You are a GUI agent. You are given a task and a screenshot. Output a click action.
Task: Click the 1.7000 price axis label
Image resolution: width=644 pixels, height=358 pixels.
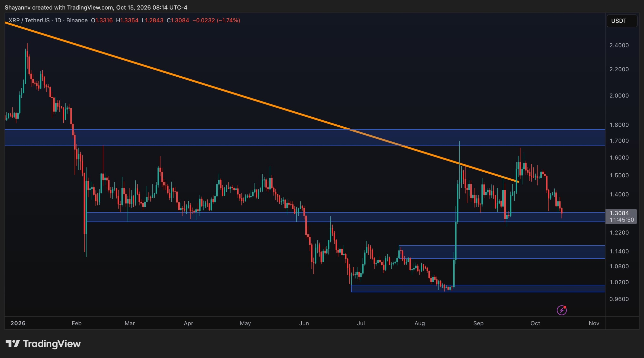[619, 141]
